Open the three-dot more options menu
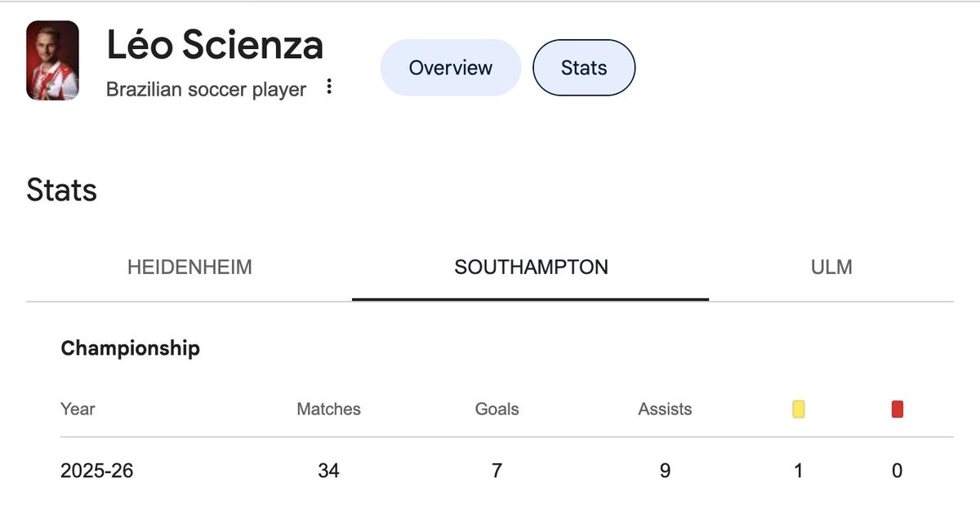The image size is (980, 528). (329, 87)
